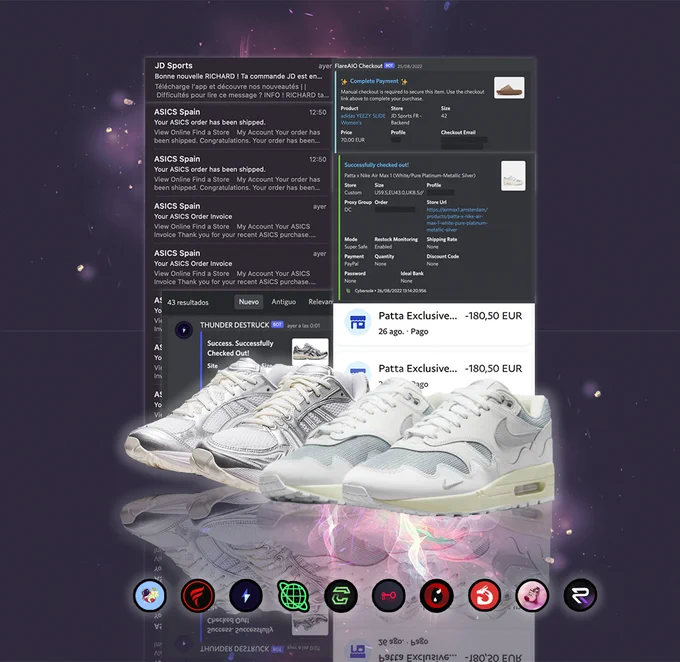The width and height of the screenshot is (680, 662).
Task: Click BOT badge next to FlareAIO Checkout
Action: click(x=389, y=66)
